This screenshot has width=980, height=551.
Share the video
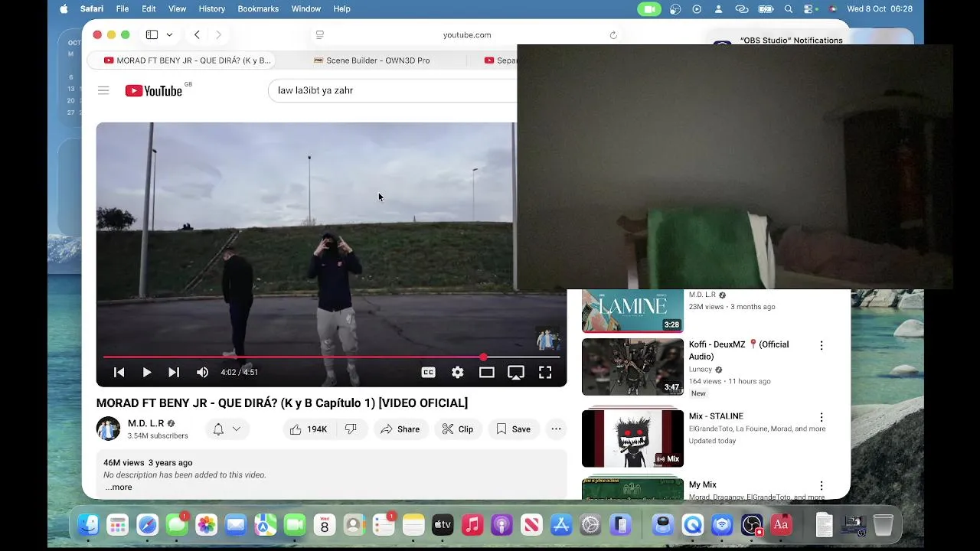pos(400,429)
